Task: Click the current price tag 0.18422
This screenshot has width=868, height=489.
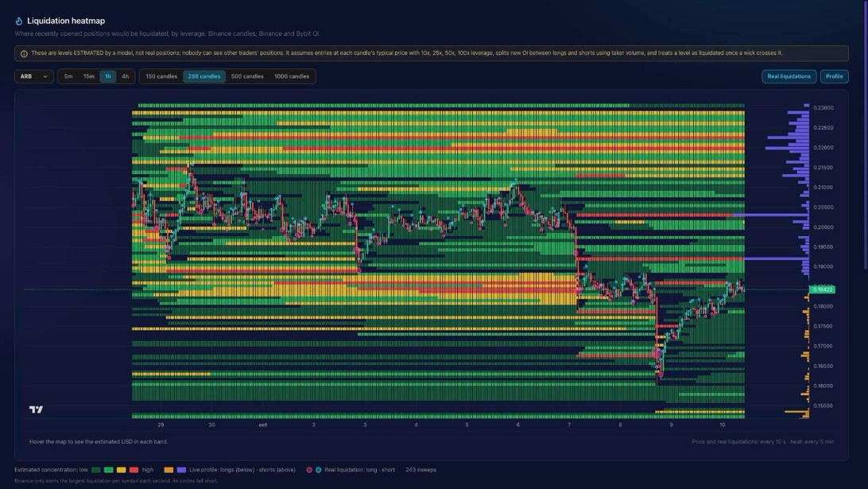Action: [x=823, y=289]
